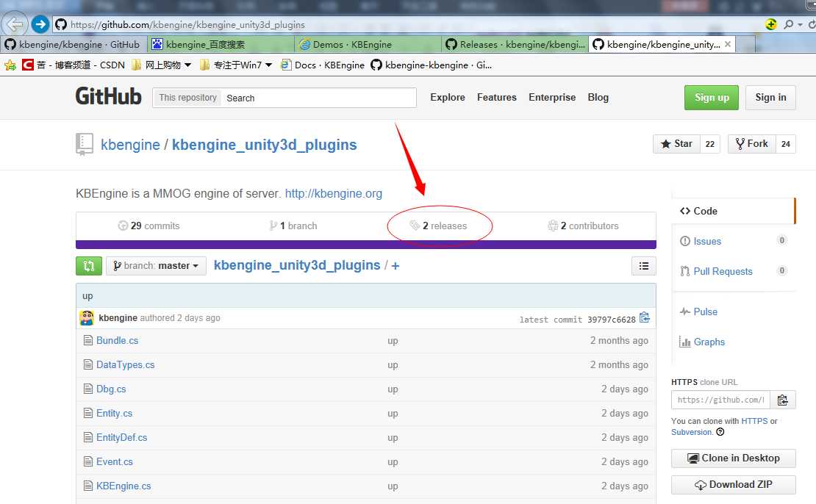Open the 2 contributors link
816x504 pixels.
click(x=584, y=226)
